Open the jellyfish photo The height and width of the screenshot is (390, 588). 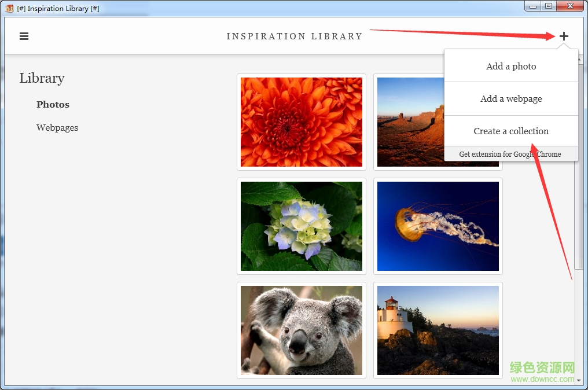(x=438, y=226)
